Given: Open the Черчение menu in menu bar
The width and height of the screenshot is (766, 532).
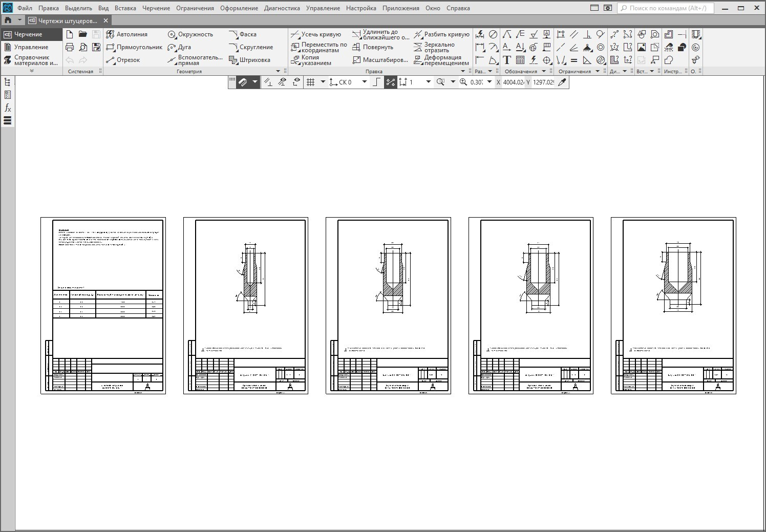Looking at the screenshot, I should pyautogui.click(x=156, y=8).
